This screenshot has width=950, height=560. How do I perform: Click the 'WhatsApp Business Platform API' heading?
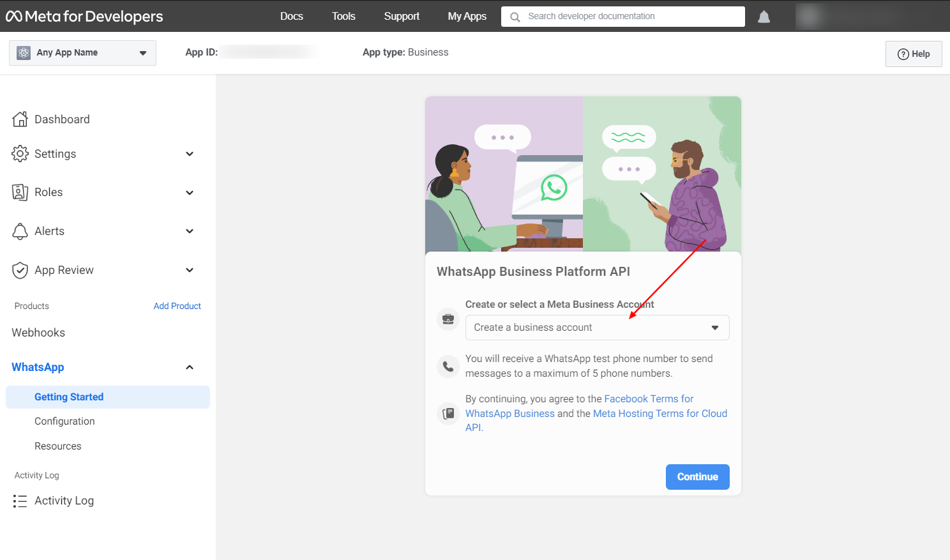pyautogui.click(x=533, y=271)
